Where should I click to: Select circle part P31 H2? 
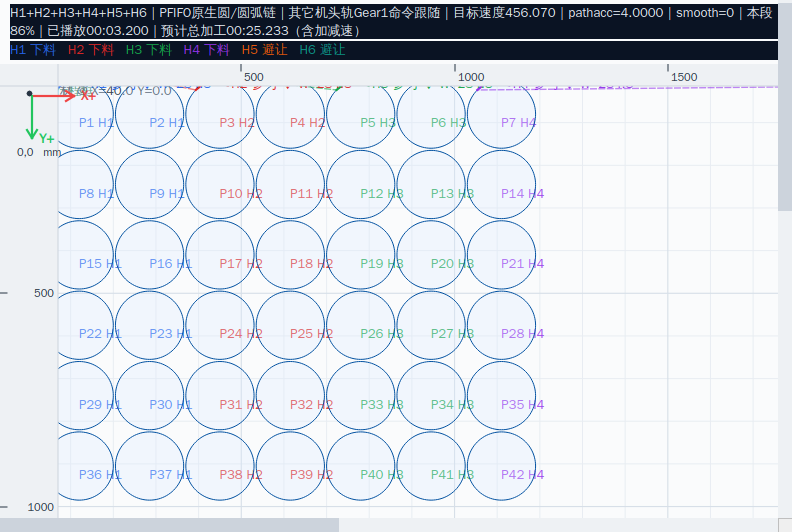tap(220, 396)
